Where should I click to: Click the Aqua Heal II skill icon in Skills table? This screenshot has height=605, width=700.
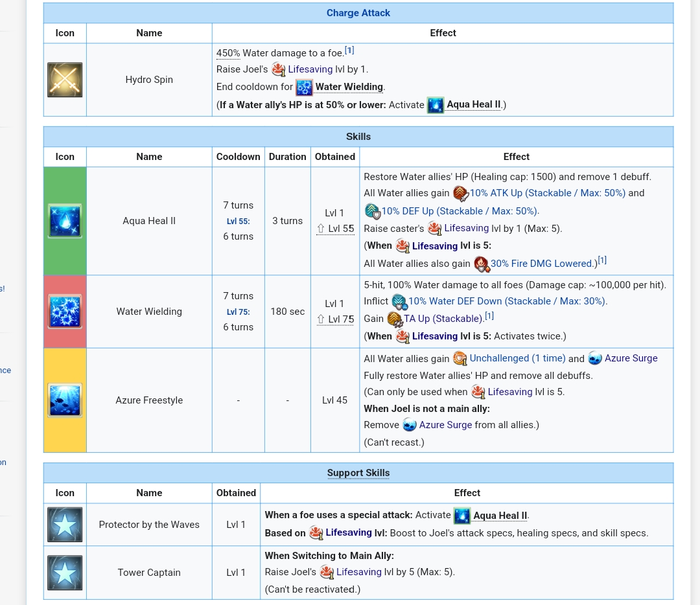(65, 221)
